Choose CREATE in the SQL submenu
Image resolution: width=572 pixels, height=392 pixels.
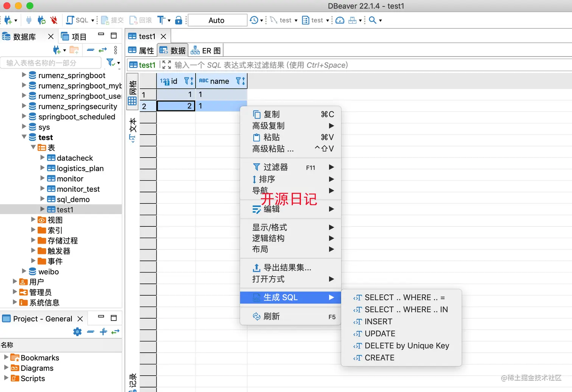click(401, 358)
